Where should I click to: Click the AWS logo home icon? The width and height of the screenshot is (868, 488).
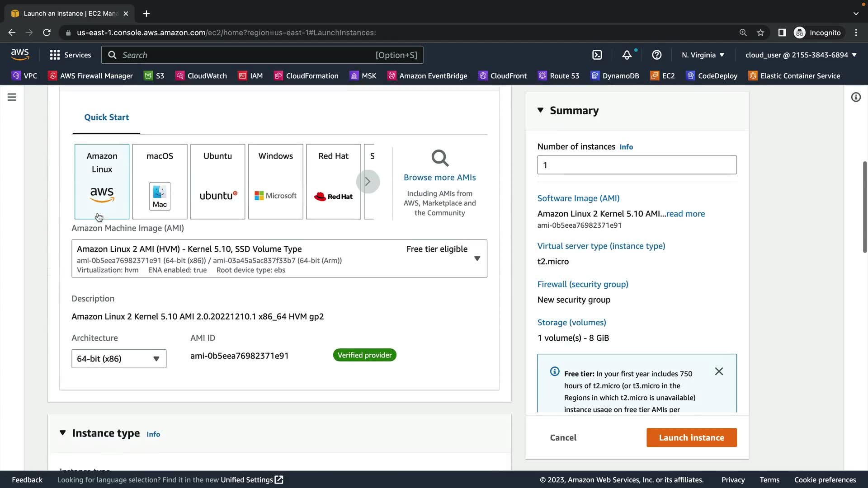point(20,55)
